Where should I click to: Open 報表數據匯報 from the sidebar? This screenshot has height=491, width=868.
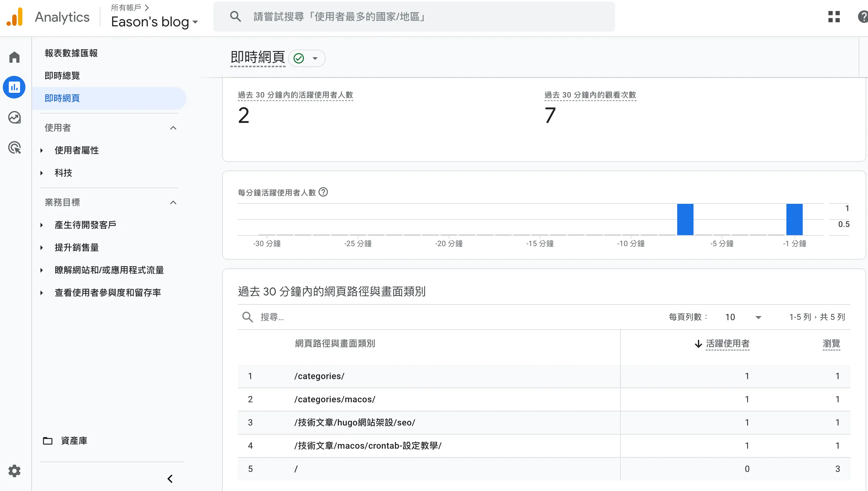click(71, 53)
